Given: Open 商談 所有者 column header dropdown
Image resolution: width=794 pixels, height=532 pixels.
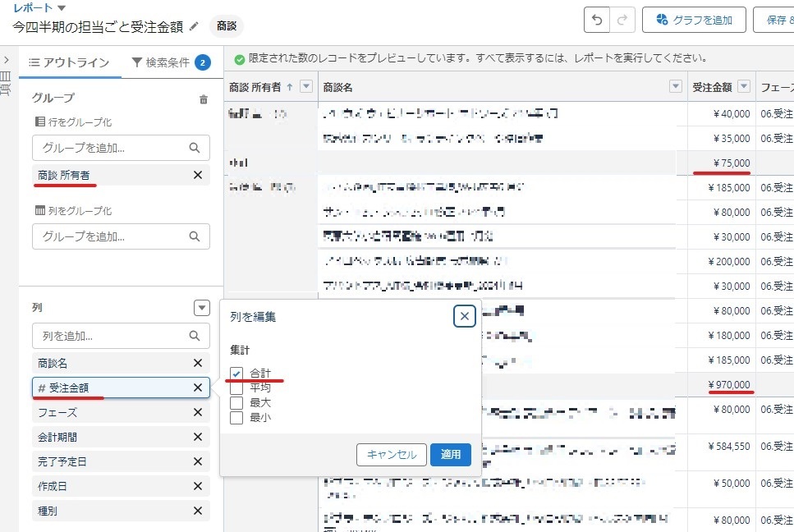Looking at the screenshot, I should tap(305, 86).
